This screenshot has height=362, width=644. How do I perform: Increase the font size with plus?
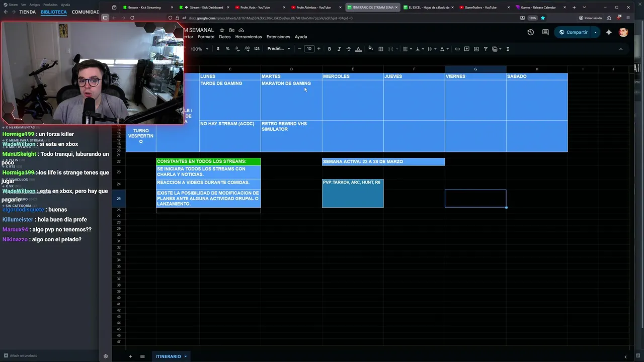318,49
